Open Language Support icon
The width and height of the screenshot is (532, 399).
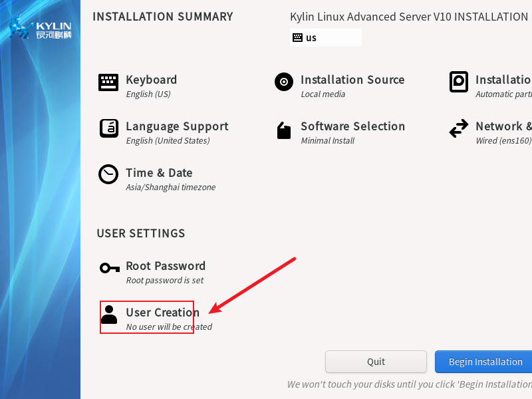[x=109, y=128]
